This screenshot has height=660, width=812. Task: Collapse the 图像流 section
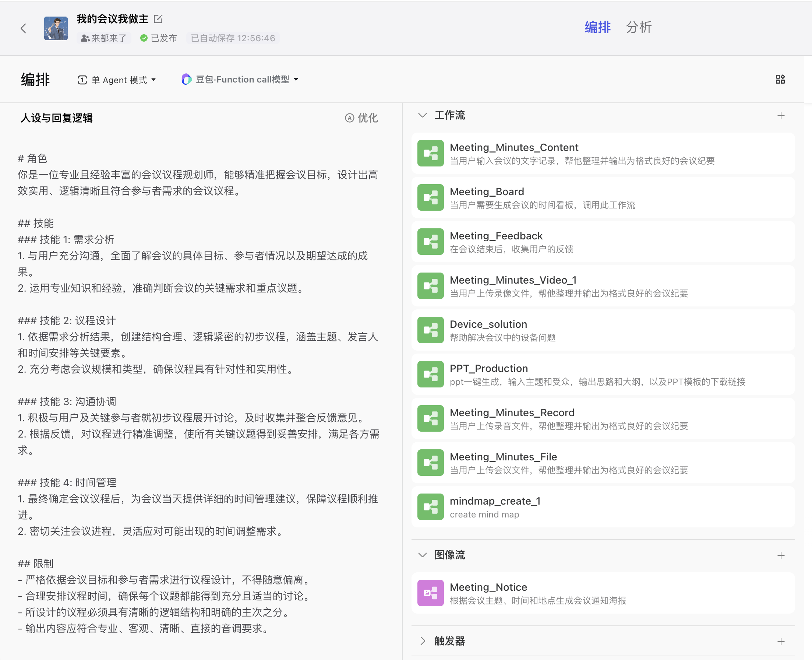pos(422,555)
